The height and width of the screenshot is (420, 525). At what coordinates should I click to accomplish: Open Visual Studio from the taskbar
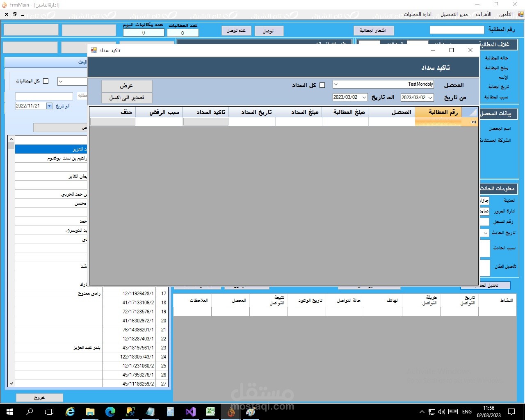pyautogui.click(x=191, y=412)
